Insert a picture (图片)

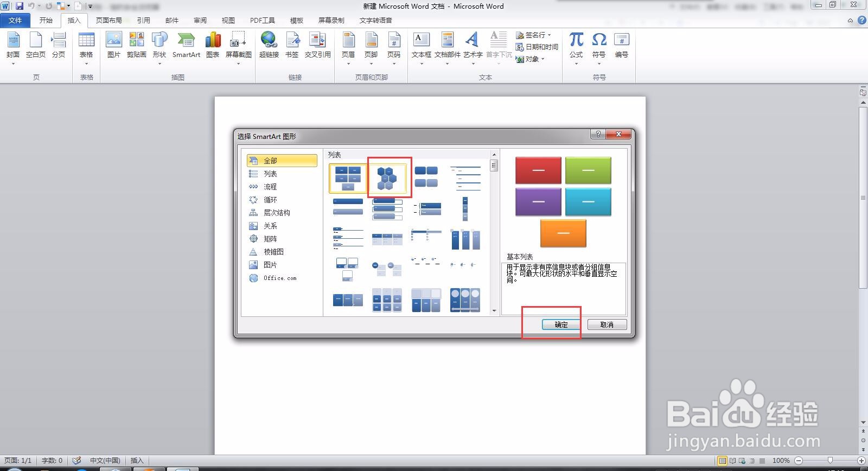pos(114,46)
